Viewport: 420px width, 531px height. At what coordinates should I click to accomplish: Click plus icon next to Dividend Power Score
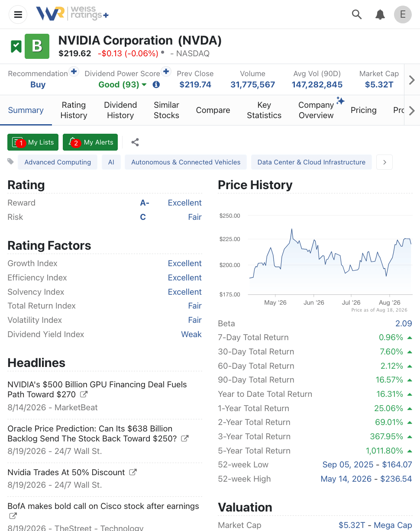166,71
